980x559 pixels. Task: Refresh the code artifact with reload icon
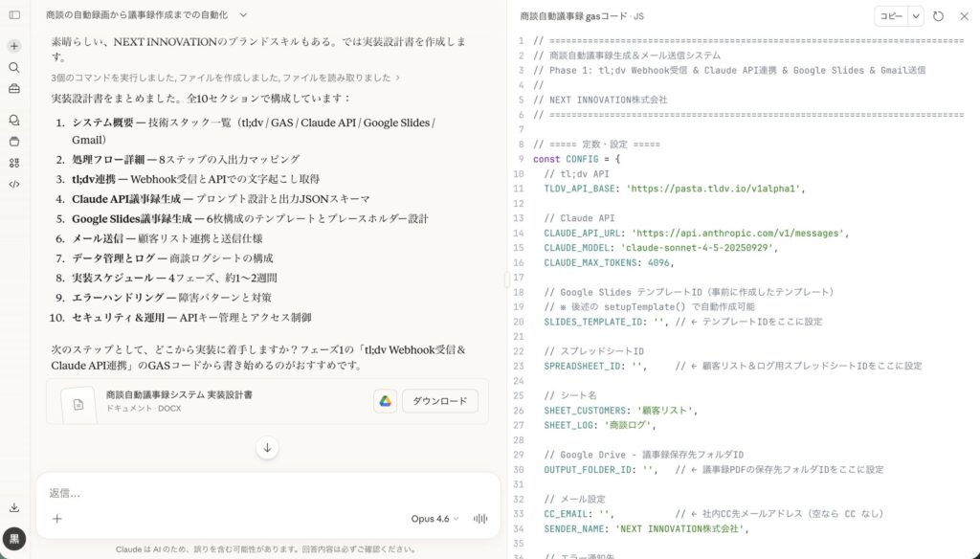click(x=938, y=16)
